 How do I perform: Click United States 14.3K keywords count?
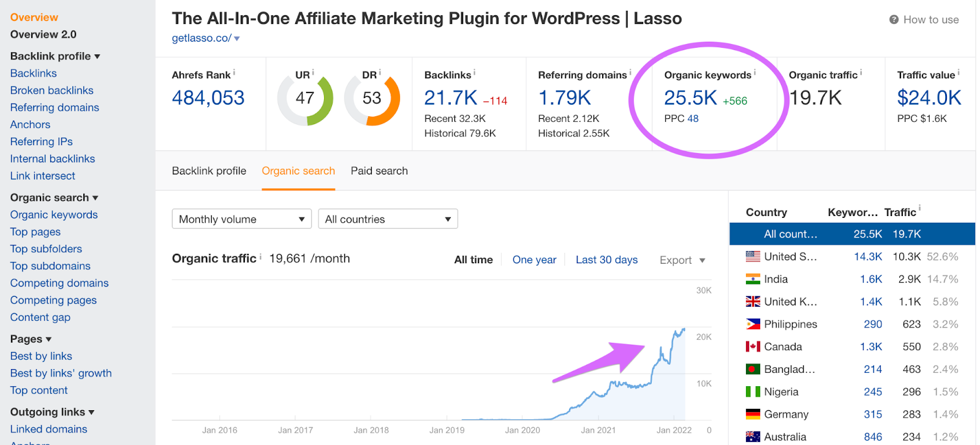tap(868, 257)
